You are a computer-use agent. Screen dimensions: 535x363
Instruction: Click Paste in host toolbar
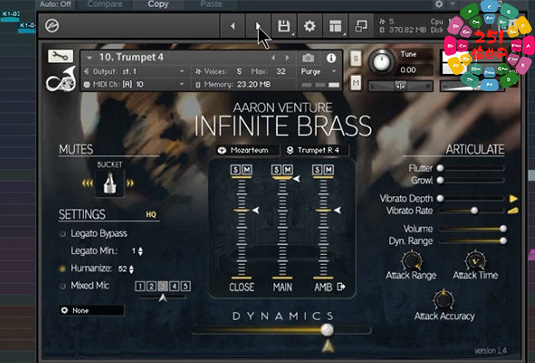[211, 4]
